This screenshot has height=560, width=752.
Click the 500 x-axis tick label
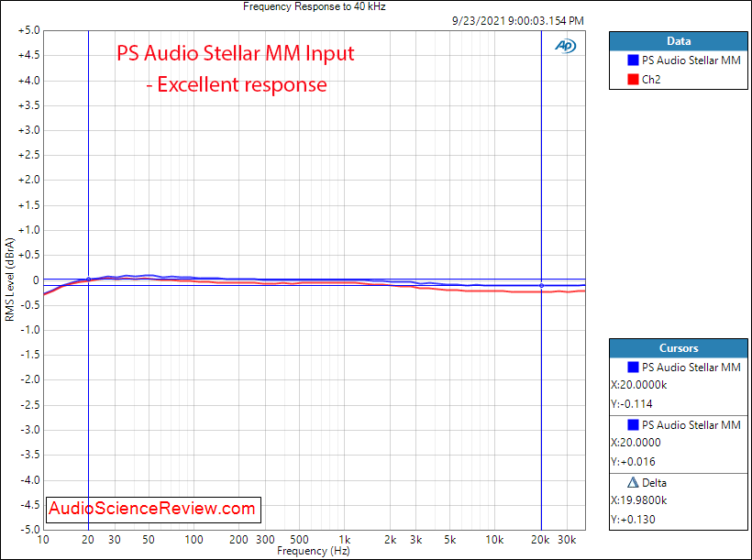(299, 540)
